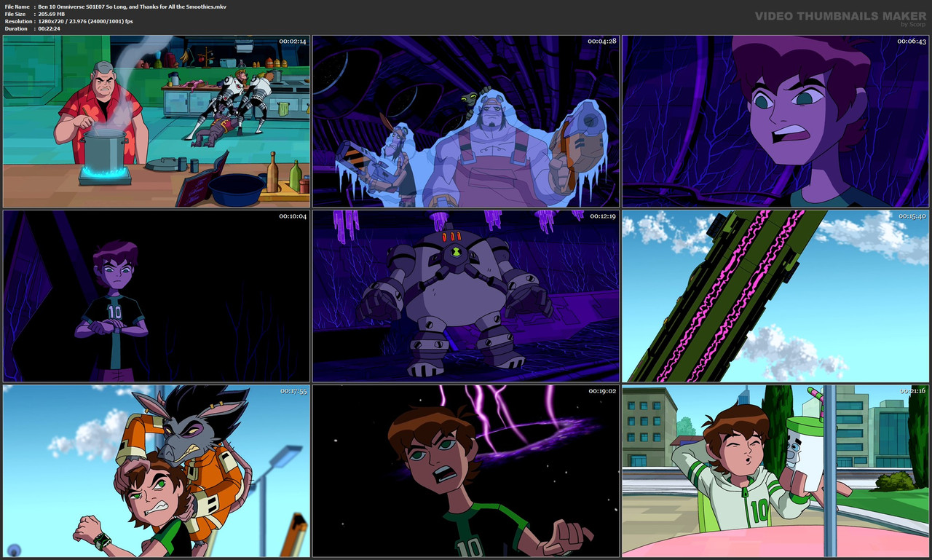This screenshot has height=560, width=932.
Task: Select the 00:04:28 frozen villains thumbnail
Action: click(465, 122)
